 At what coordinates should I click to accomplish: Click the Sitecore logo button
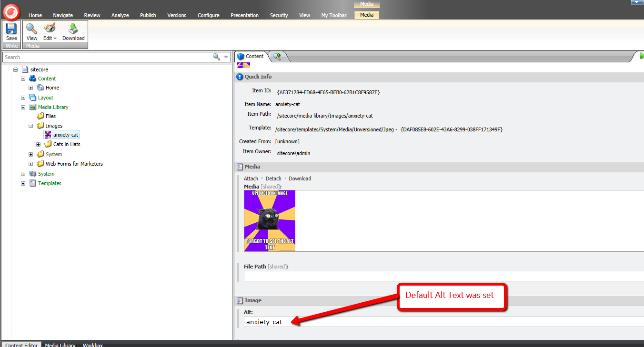coord(11,11)
